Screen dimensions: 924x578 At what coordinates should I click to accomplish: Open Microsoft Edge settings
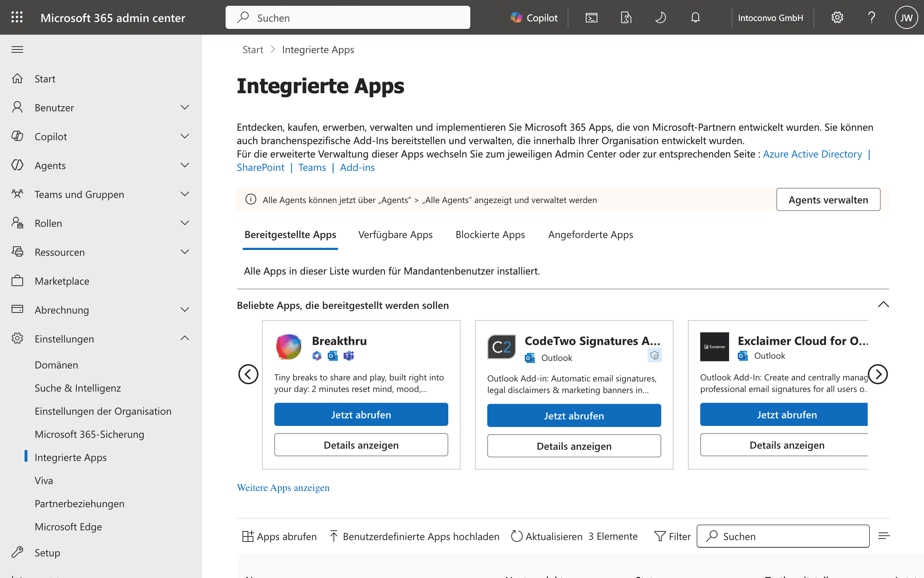[x=68, y=527]
